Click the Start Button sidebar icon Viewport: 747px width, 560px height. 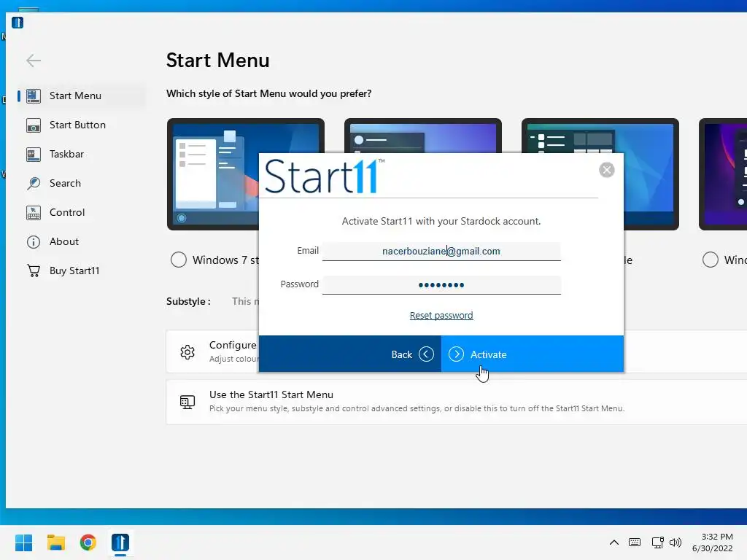pyautogui.click(x=34, y=125)
